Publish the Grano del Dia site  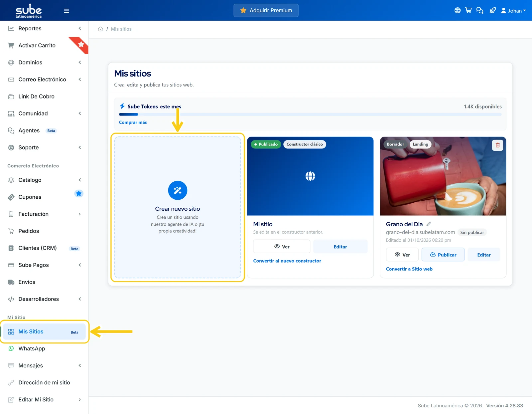[443, 255]
